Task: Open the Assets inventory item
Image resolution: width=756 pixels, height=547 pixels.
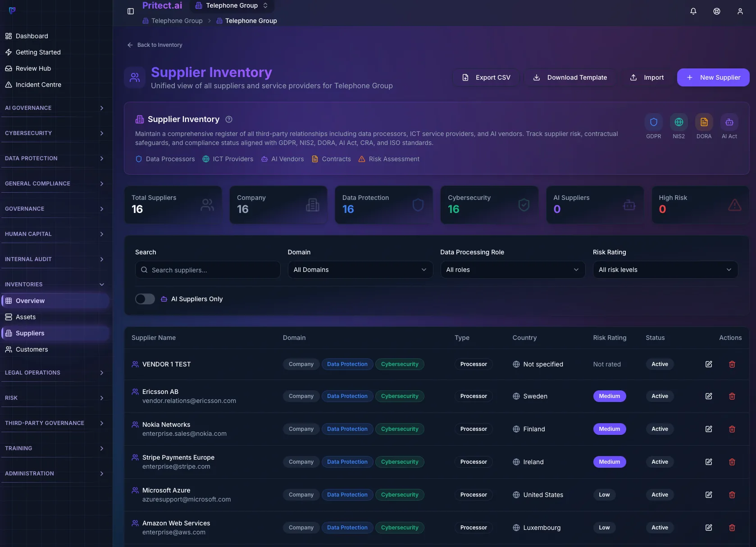Action: [x=55, y=317]
